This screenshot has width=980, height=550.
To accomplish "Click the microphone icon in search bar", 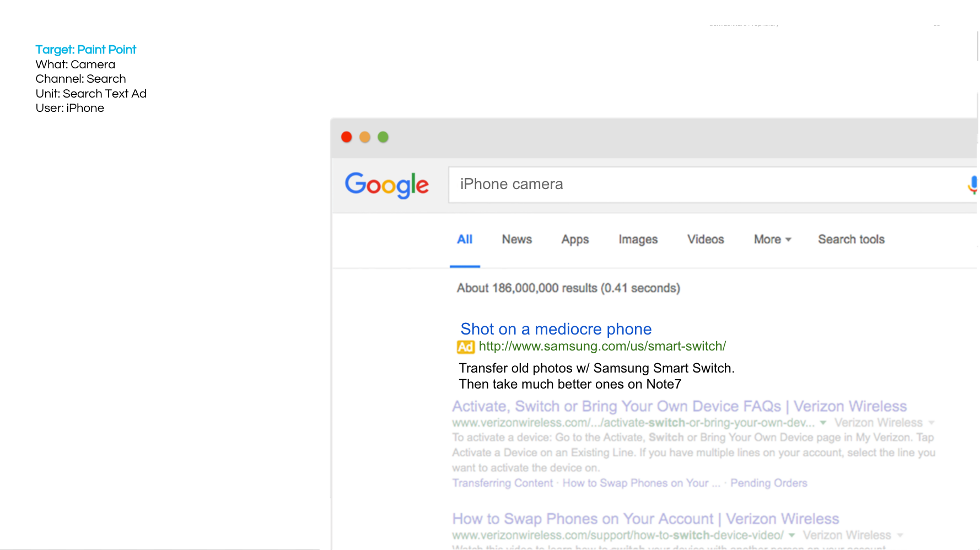I will (x=972, y=184).
